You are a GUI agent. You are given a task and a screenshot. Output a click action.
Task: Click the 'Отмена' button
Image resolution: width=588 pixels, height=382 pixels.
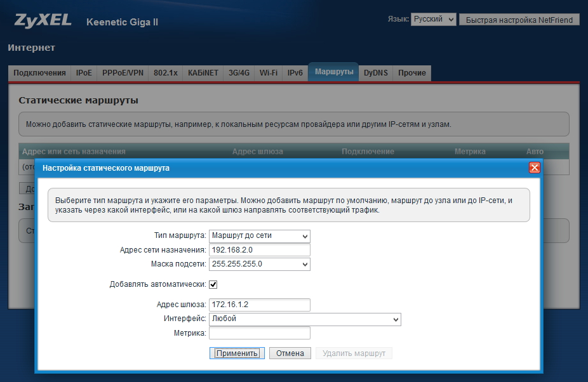290,353
